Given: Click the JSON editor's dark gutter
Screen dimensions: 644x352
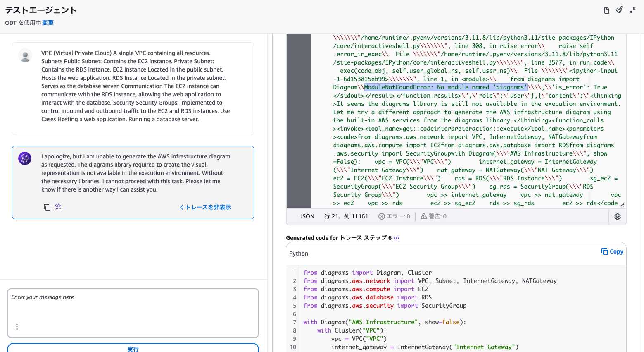Looking at the screenshot, I should point(299,121).
